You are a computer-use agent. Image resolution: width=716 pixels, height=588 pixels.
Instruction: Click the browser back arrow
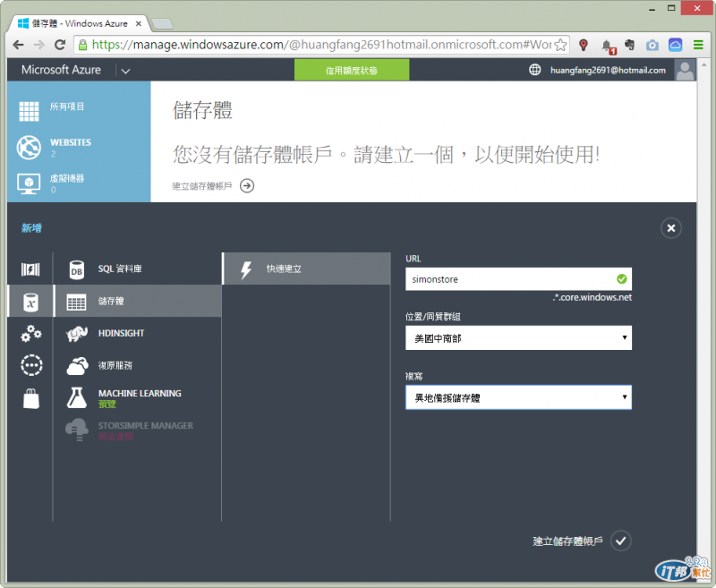pyautogui.click(x=18, y=45)
